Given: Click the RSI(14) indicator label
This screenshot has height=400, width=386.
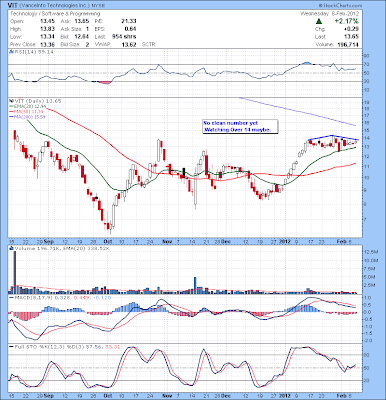Looking at the screenshot, I should (32, 52).
